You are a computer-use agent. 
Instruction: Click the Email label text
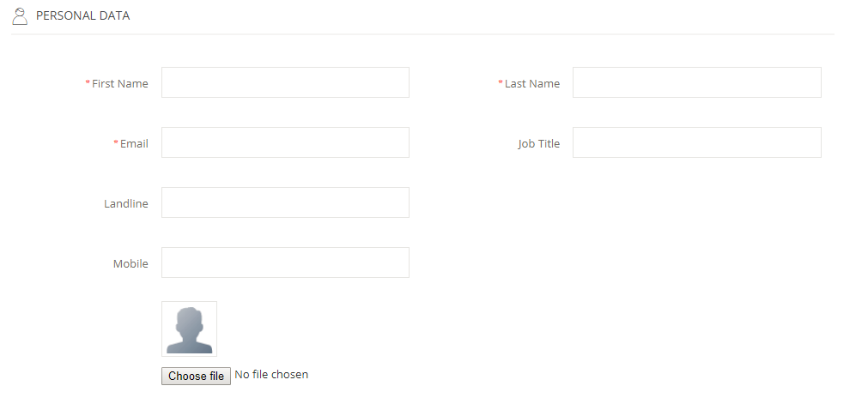coord(134,143)
